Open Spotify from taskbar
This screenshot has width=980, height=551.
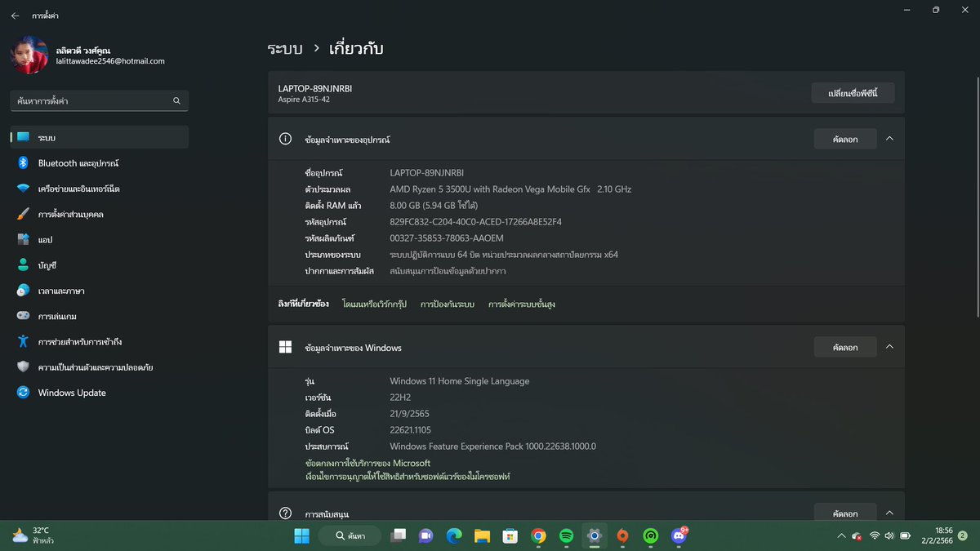(x=566, y=535)
